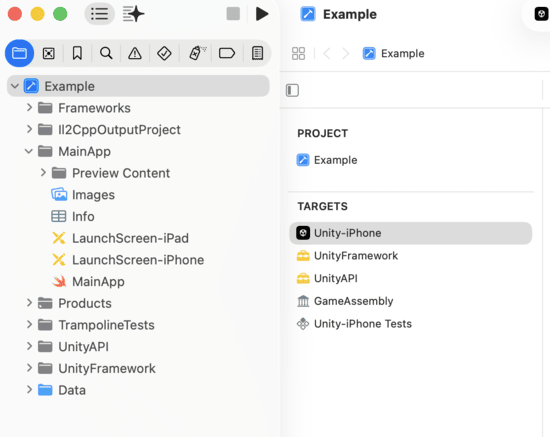This screenshot has width=550, height=437.
Task: Expand the UnityFramework folder
Action: click(29, 368)
